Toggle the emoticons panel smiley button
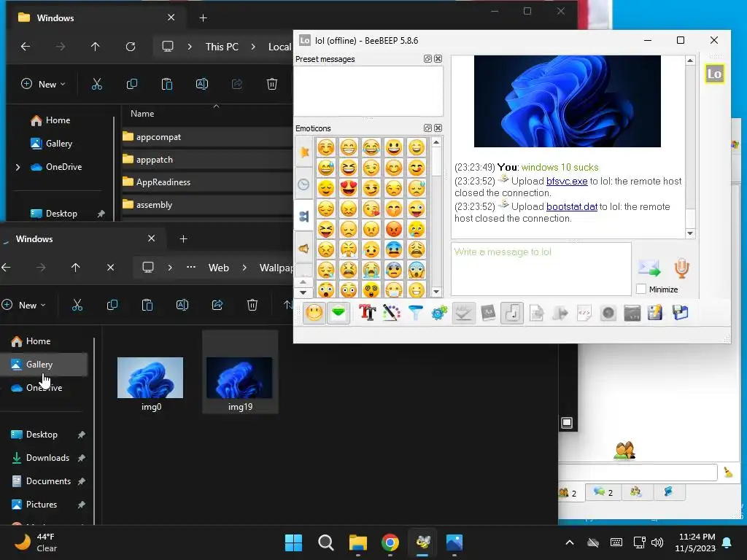This screenshot has height=560, width=747. [314, 313]
